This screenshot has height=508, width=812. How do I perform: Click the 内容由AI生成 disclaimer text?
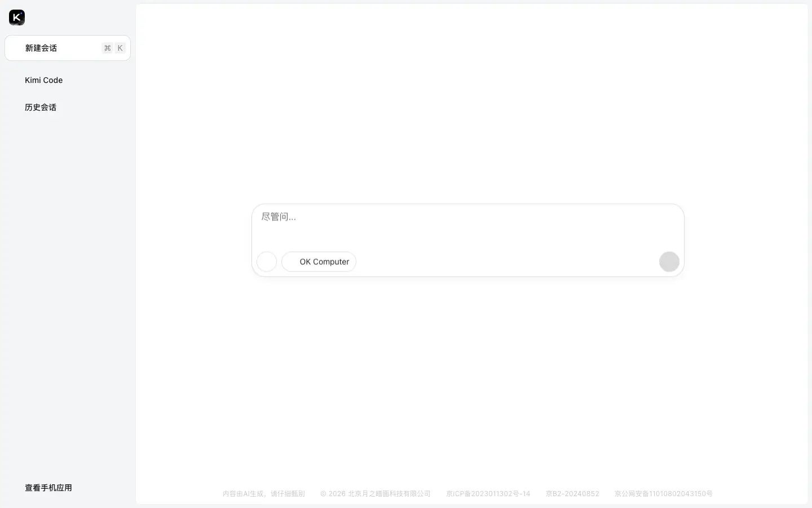click(x=263, y=494)
